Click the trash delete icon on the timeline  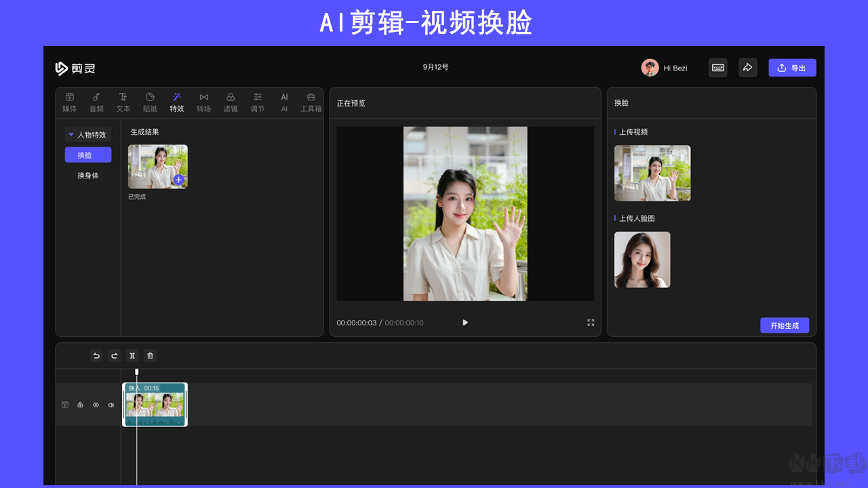click(149, 355)
